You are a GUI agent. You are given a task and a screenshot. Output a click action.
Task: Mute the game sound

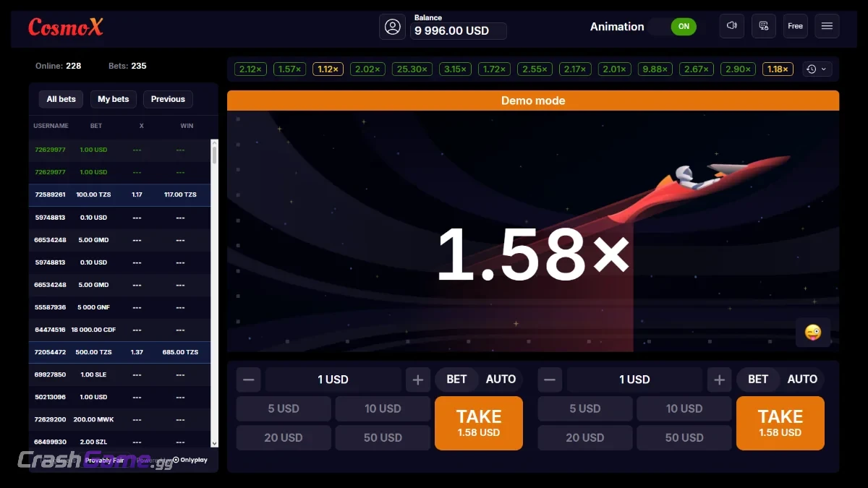(732, 26)
